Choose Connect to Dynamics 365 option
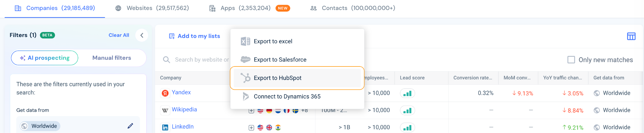 [x=297, y=96]
